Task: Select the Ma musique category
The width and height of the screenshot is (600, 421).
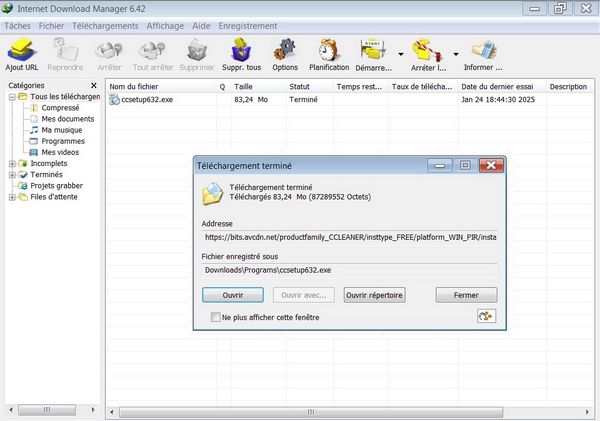Action: coord(62,130)
